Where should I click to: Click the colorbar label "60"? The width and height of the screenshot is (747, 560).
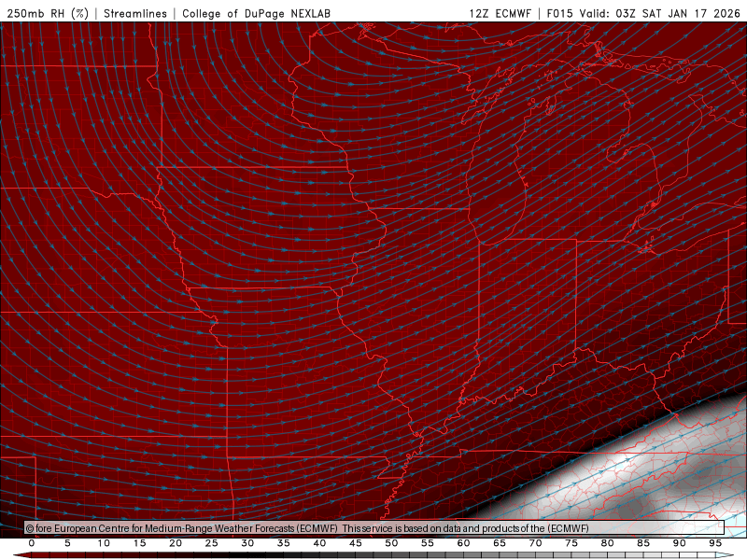[x=463, y=543]
